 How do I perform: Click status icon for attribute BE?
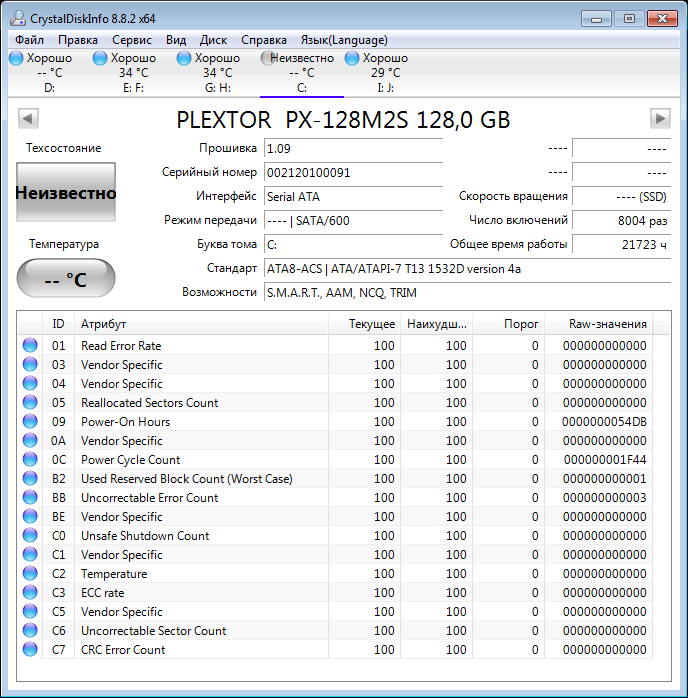(x=30, y=516)
